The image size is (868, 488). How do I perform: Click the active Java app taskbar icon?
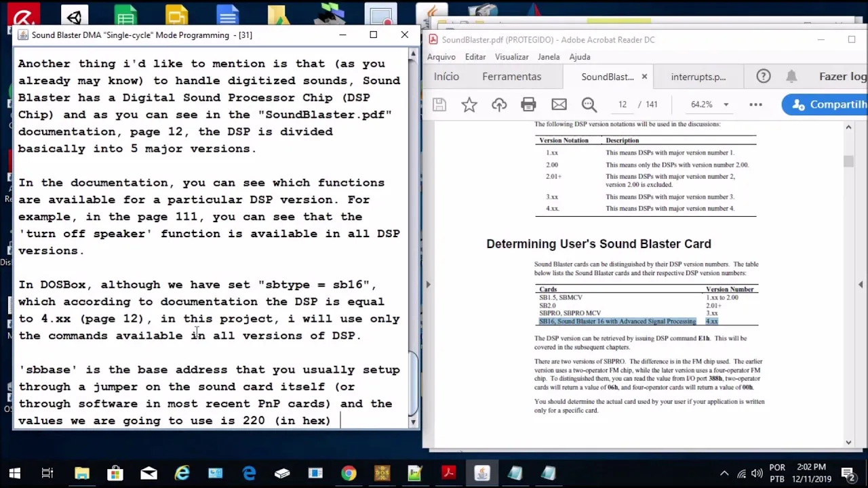[x=482, y=473]
